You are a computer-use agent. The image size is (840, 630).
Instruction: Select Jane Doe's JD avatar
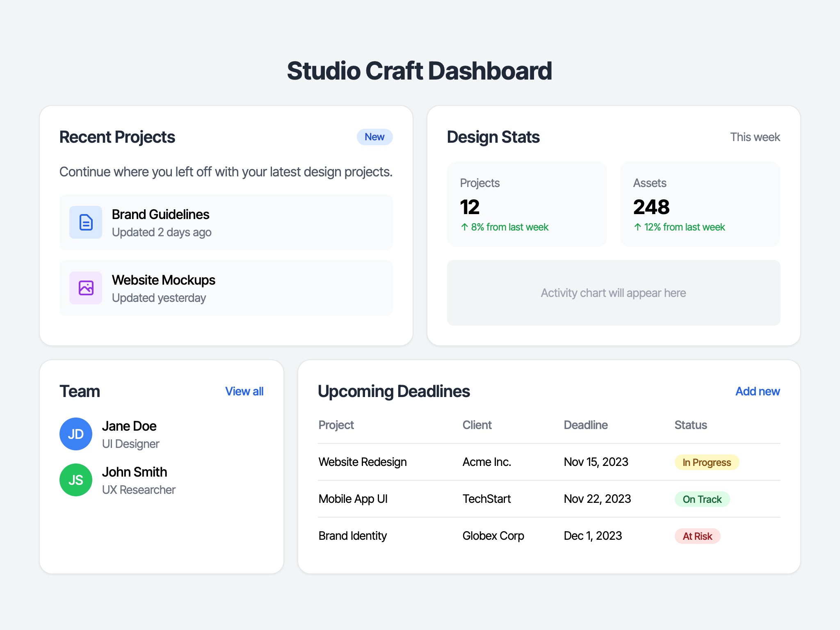[75, 434]
